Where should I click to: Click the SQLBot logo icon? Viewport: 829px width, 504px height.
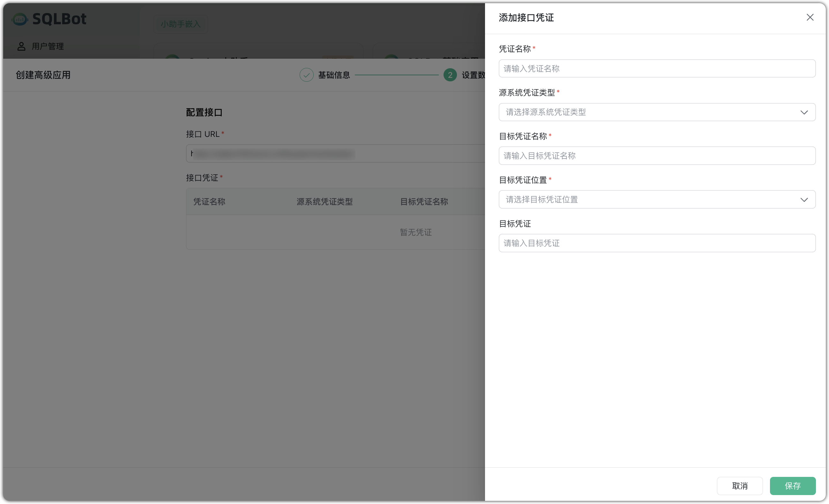[x=19, y=19]
